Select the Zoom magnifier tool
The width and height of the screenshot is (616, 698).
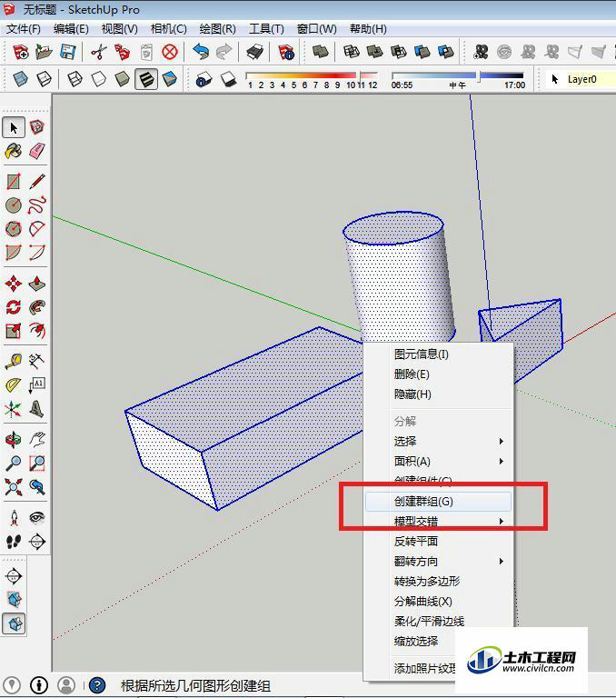pyautogui.click(x=14, y=464)
